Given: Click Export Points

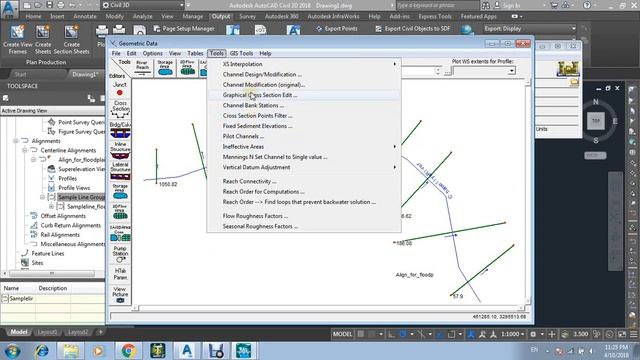Looking at the screenshot, I should (x=337, y=29).
